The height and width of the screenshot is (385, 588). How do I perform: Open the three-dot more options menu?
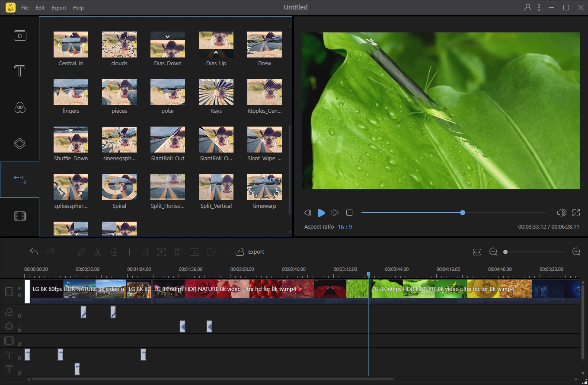click(x=539, y=7)
